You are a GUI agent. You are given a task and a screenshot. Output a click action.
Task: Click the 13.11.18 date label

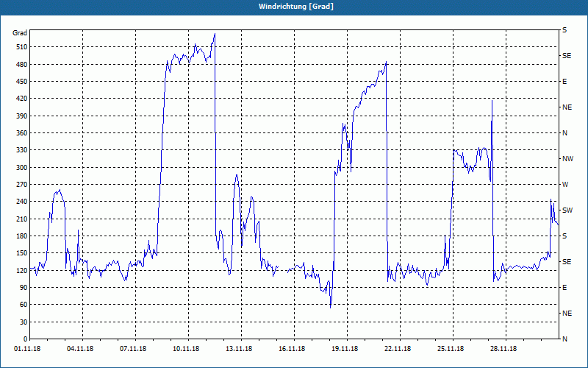239,349
